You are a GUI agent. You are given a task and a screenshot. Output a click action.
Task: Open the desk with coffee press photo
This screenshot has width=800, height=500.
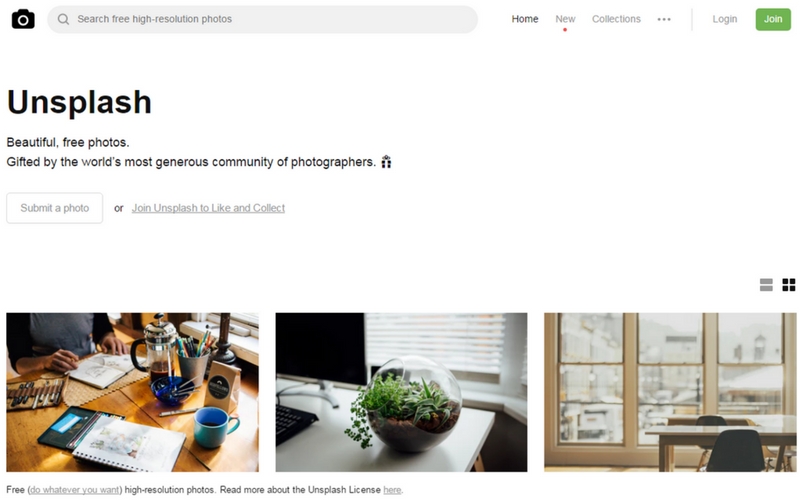coord(132,392)
